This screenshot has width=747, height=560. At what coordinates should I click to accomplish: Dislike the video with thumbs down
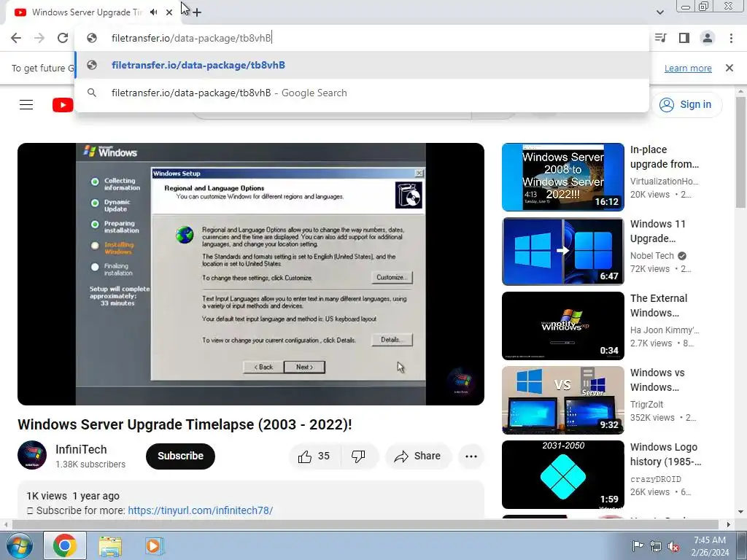(358, 456)
